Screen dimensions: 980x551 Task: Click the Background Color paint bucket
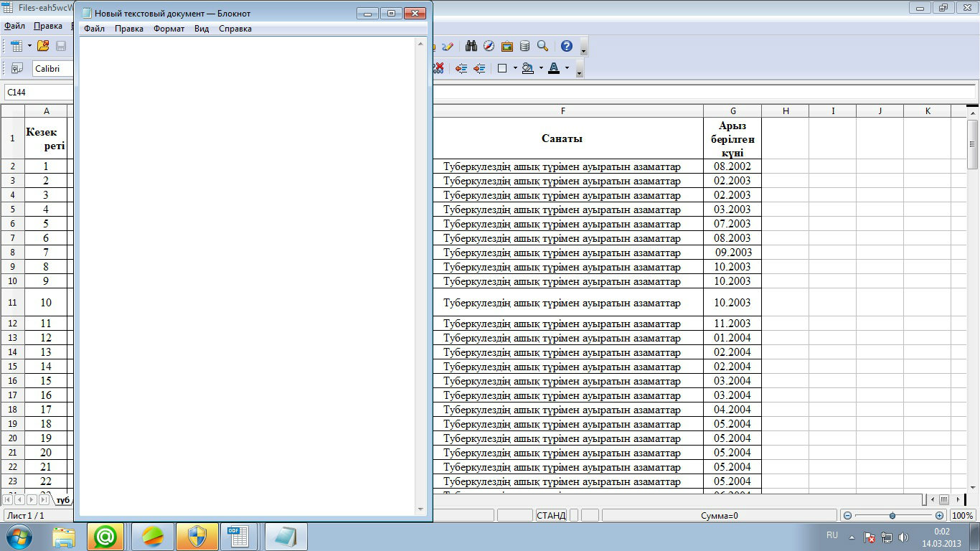[528, 68]
